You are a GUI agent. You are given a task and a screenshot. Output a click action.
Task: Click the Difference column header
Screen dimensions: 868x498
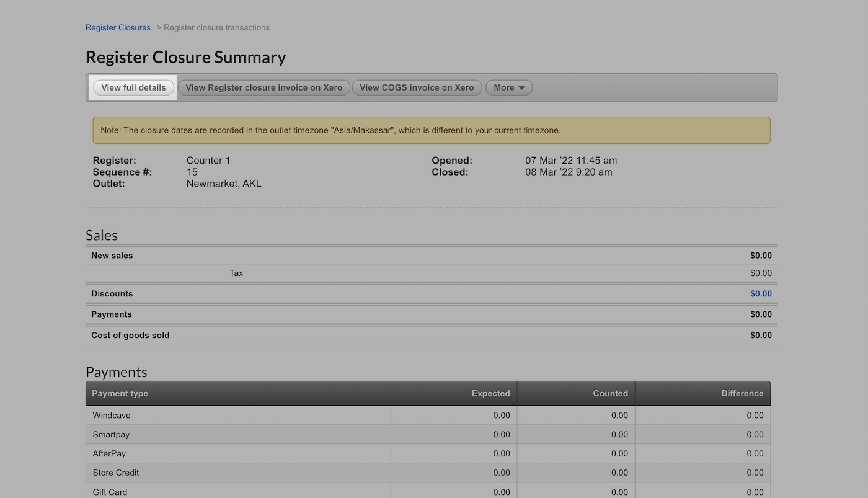point(742,393)
